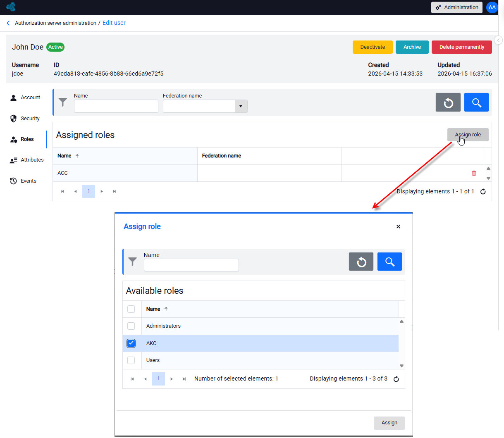Go to first page of available roles

coord(132,379)
